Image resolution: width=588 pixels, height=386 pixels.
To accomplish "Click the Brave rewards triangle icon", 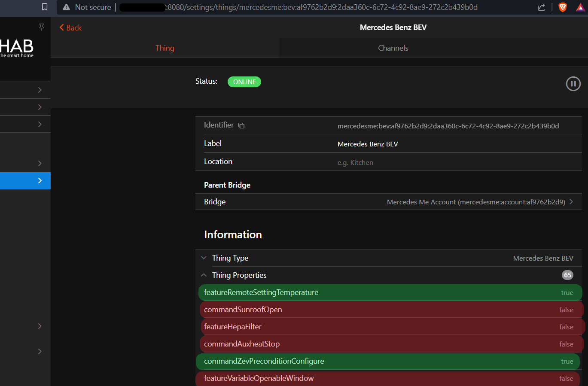I will tap(580, 7).
